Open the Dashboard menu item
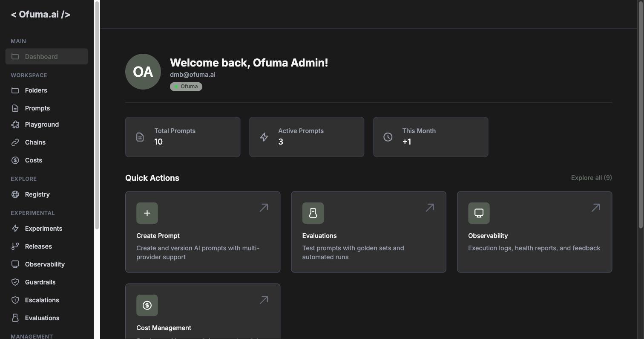This screenshot has width=644, height=339. [x=47, y=56]
